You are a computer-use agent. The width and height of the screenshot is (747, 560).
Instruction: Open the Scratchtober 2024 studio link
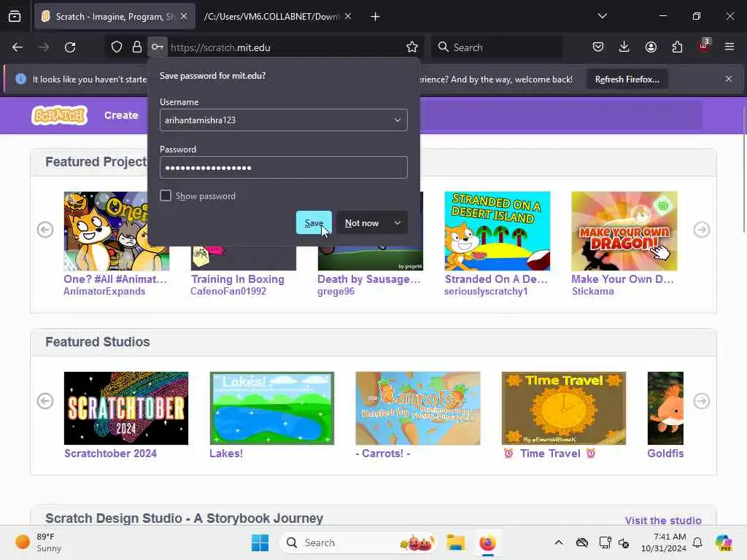pyautogui.click(x=111, y=454)
